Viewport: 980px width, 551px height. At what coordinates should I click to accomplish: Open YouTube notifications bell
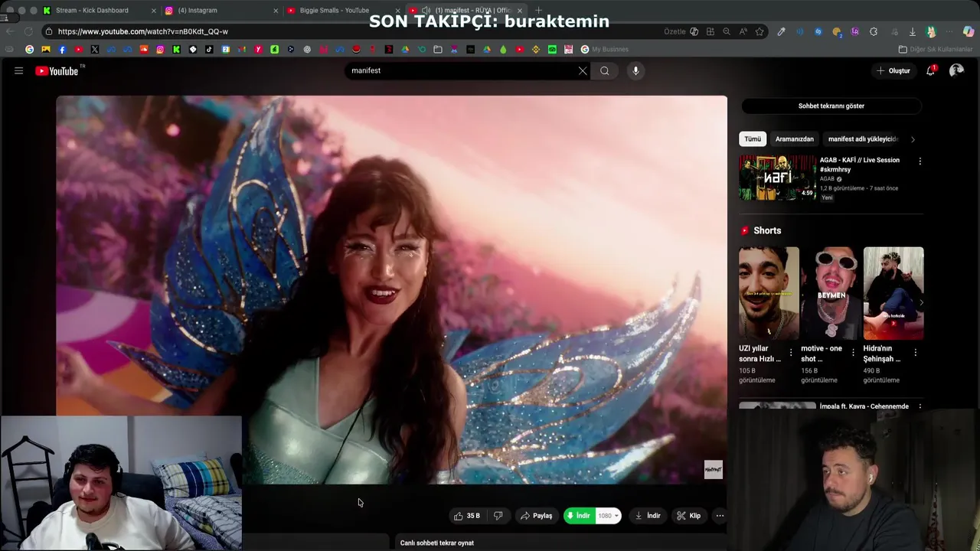pyautogui.click(x=931, y=70)
